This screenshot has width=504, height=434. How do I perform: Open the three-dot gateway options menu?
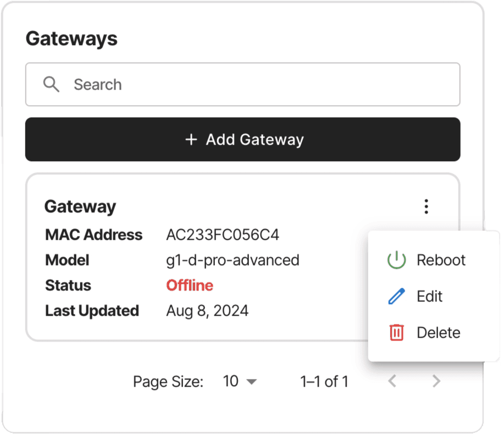click(426, 206)
